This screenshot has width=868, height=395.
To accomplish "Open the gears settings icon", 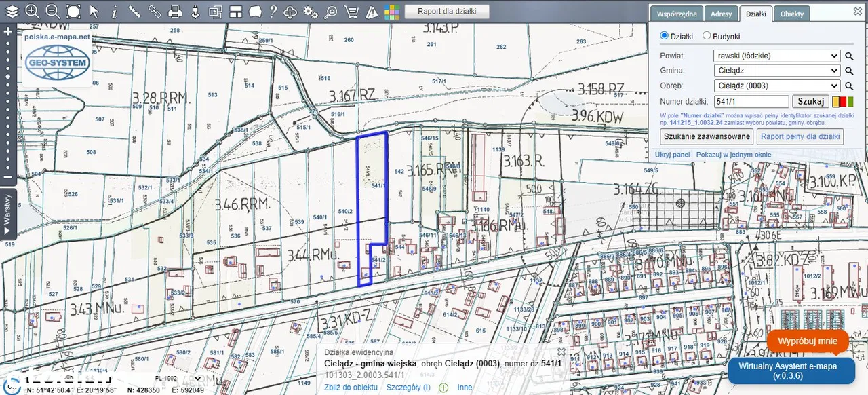I will (311, 12).
